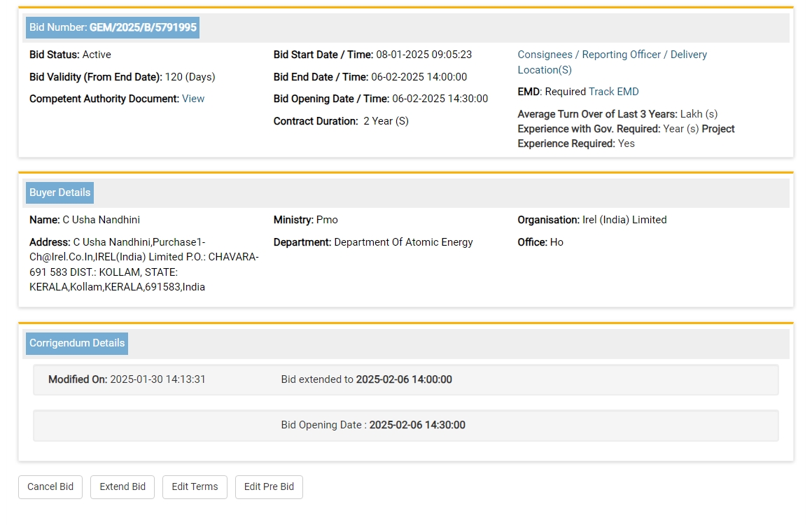This screenshot has width=812, height=525.
Task: Open the Track EMD link
Action: (x=614, y=92)
